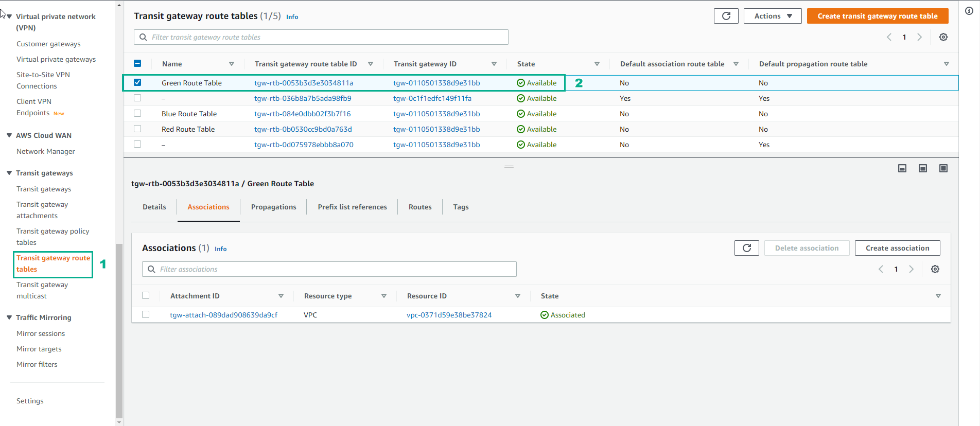The width and height of the screenshot is (980, 426).
Task: Go to next page of associations
Action: [x=911, y=269]
